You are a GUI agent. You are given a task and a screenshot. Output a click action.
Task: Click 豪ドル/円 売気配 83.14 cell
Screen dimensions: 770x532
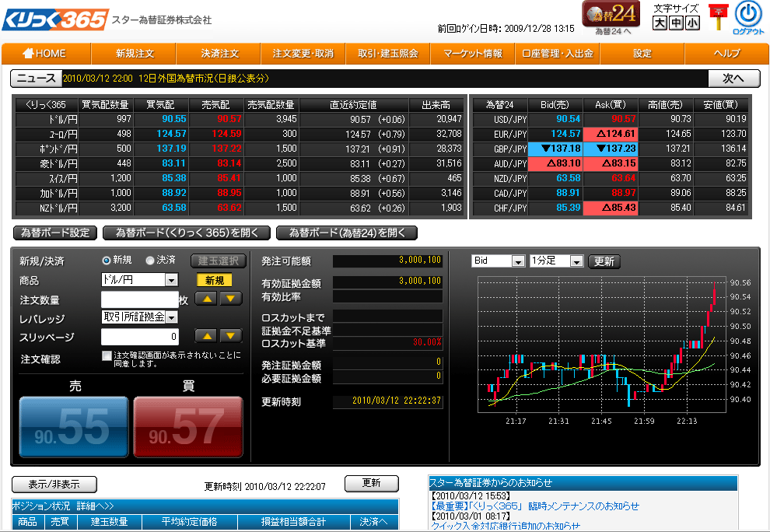point(216,163)
